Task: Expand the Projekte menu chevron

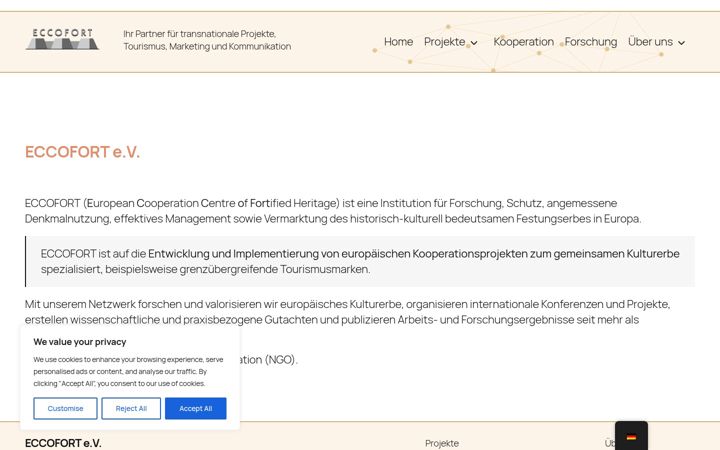Action: 474,43
